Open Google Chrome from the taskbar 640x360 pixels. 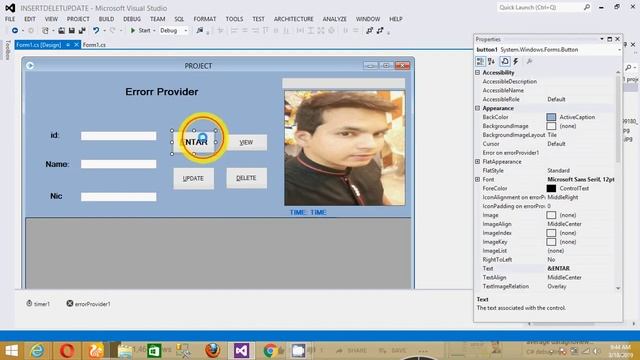271,351
